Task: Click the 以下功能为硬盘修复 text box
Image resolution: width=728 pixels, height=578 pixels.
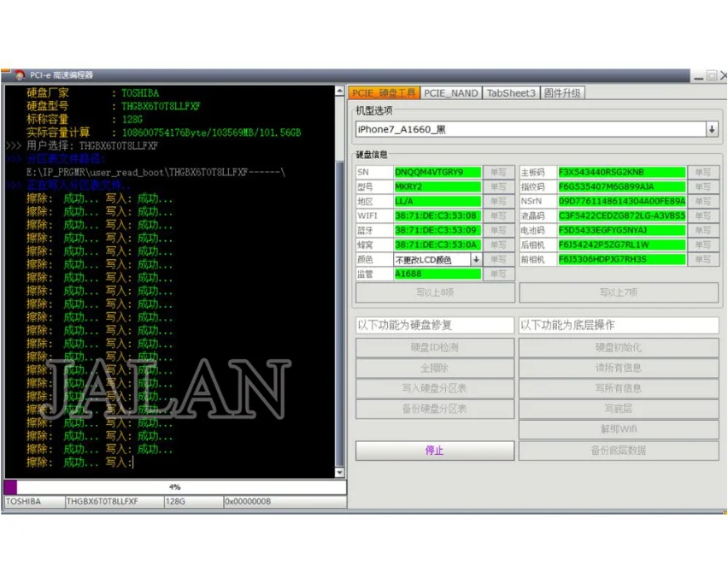Action: pos(435,325)
